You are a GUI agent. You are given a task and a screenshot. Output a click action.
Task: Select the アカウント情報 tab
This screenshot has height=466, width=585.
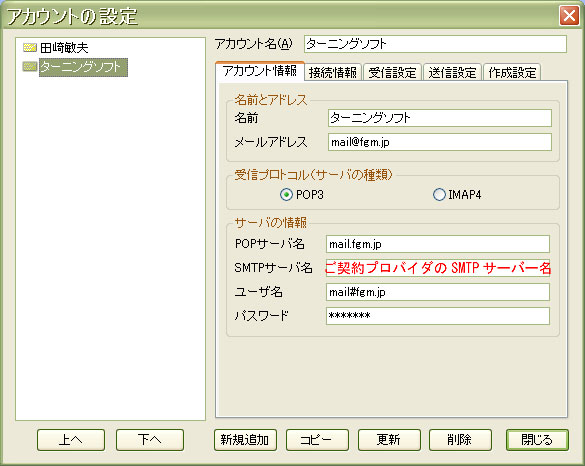pos(260,71)
